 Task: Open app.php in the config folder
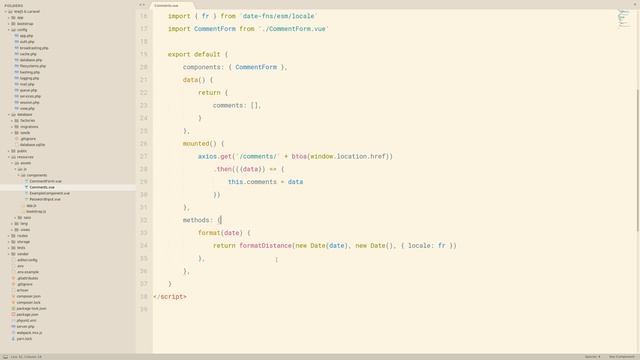click(27, 36)
